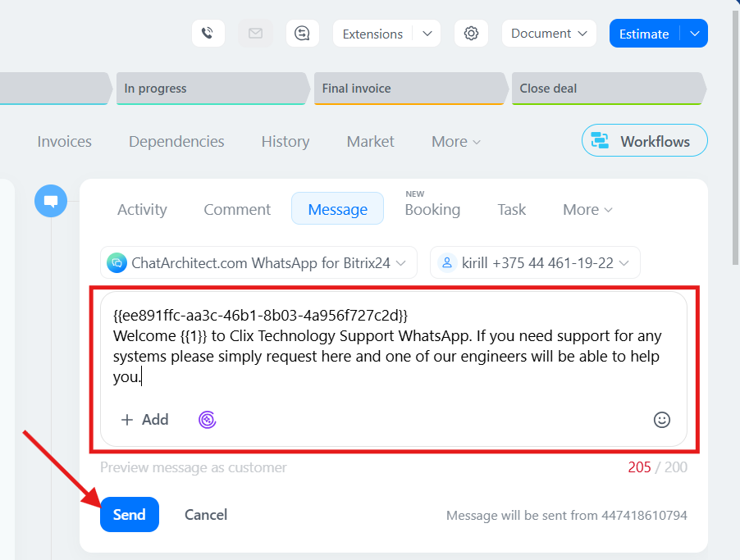Viewport: 740px width, 560px height.
Task: Click the grayed-out email envelope icon
Action: [255, 34]
